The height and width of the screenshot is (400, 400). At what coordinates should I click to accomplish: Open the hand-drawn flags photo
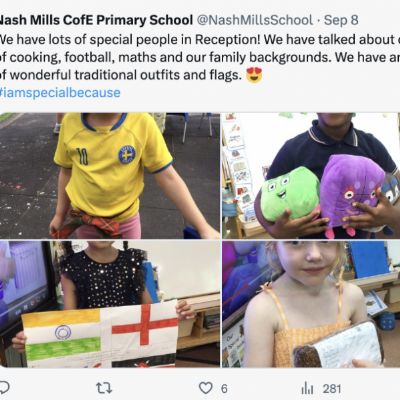[110, 304]
